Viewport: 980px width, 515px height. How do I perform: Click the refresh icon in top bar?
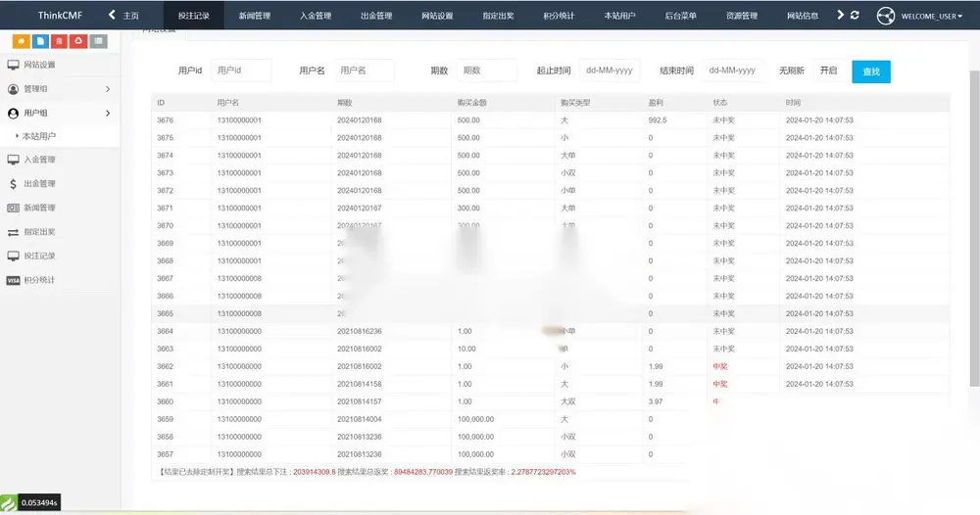pos(855,15)
